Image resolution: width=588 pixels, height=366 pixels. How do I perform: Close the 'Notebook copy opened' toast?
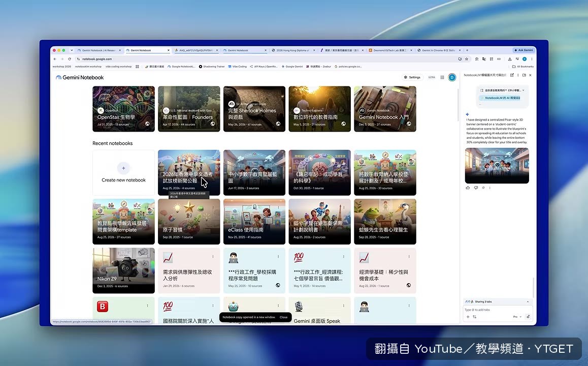tap(283, 317)
